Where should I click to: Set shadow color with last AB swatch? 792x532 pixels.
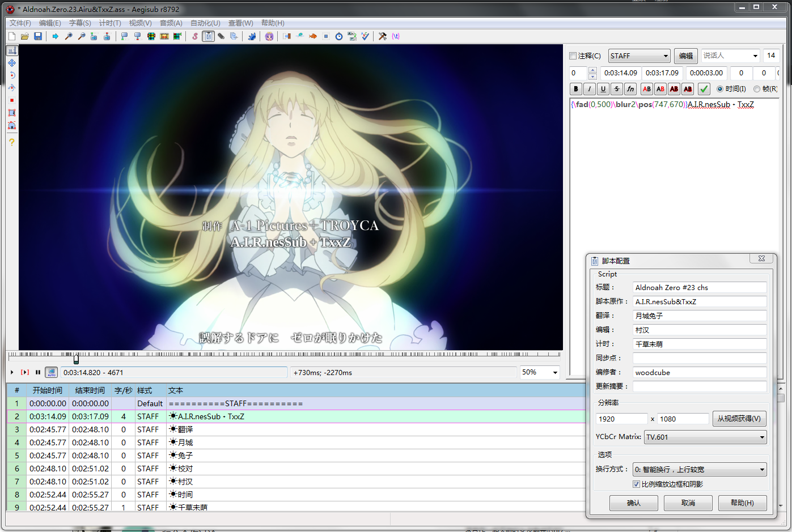688,89
